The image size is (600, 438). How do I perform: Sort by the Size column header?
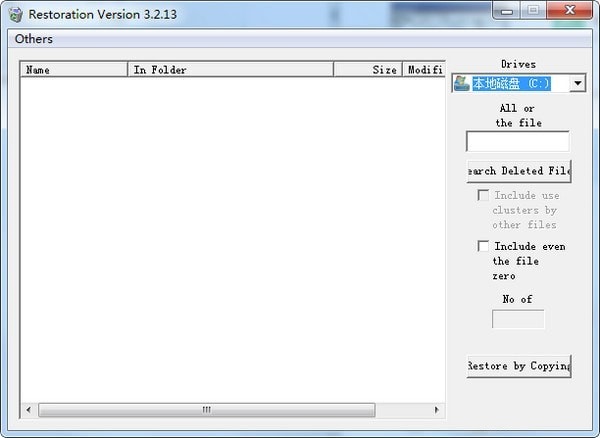(368, 70)
